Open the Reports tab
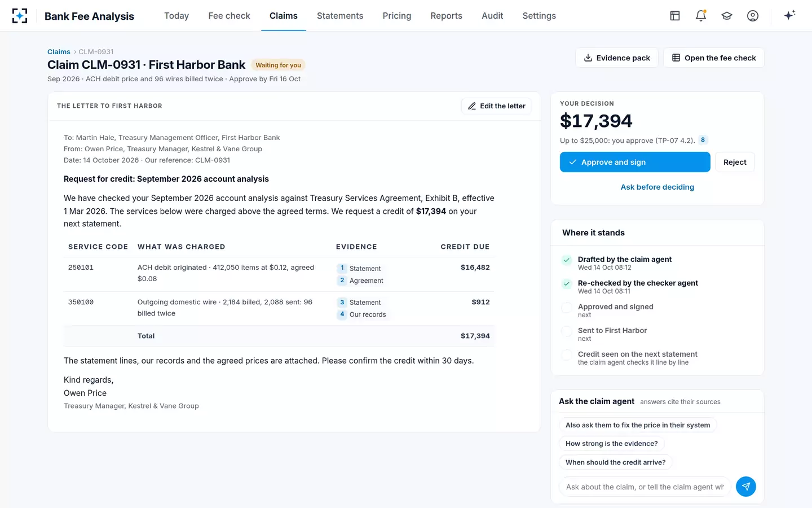Screen dimensions: 812x508 tap(446, 16)
